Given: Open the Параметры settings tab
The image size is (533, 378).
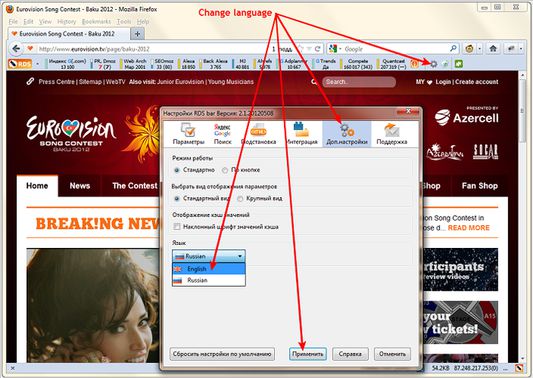Looking at the screenshot, I should point(189,134).
